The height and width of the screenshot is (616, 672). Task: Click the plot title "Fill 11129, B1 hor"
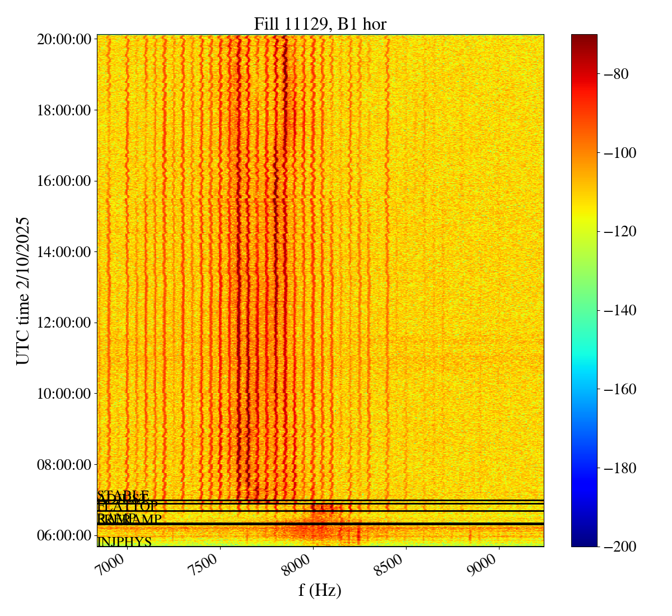pyautogui.click(x=320, y=24)
